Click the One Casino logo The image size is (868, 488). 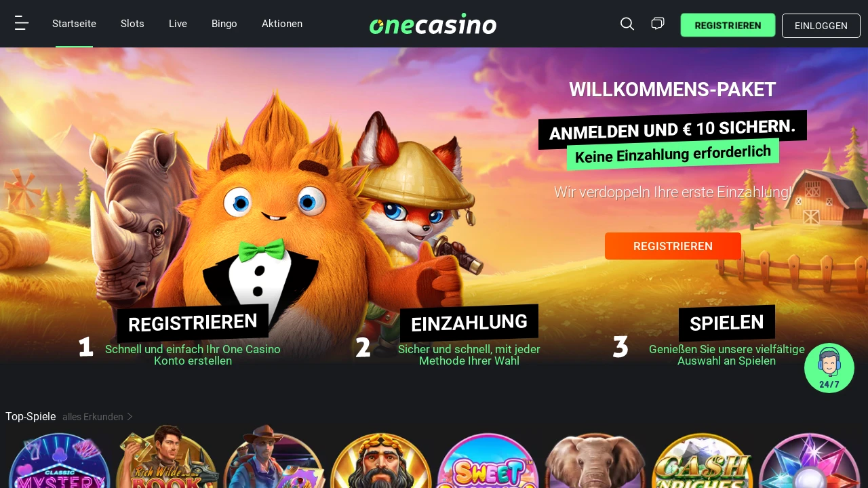coord(433,24)
